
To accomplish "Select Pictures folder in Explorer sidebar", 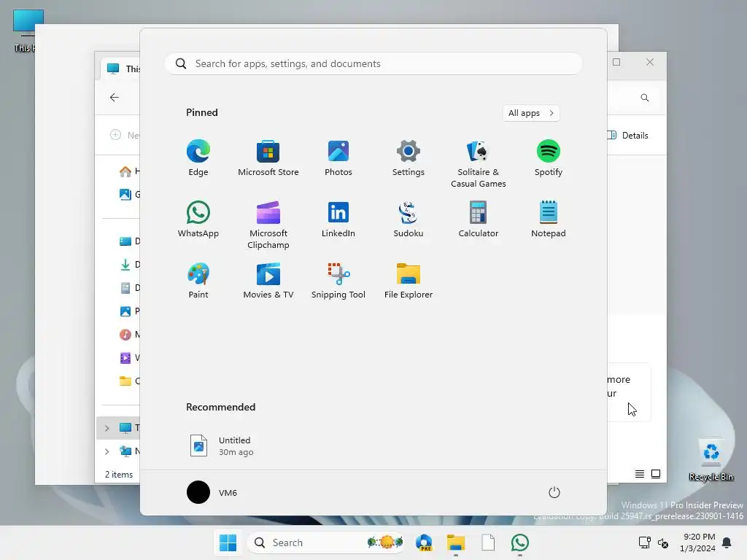I will click(x=129, y=311).
